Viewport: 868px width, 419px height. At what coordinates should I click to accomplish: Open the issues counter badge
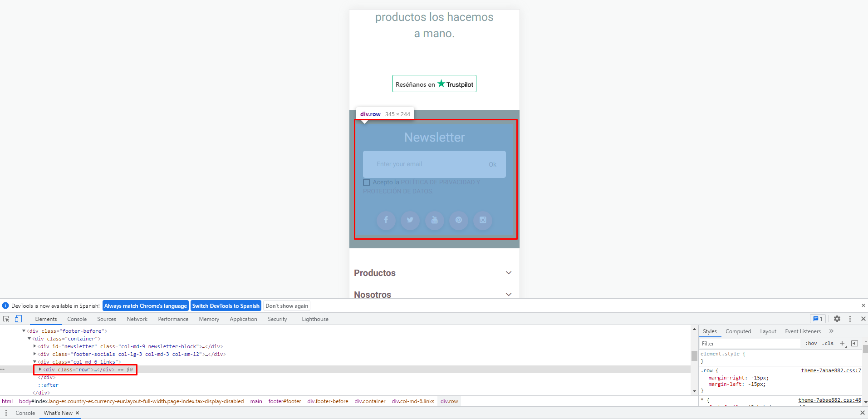(x=818, y=319)
